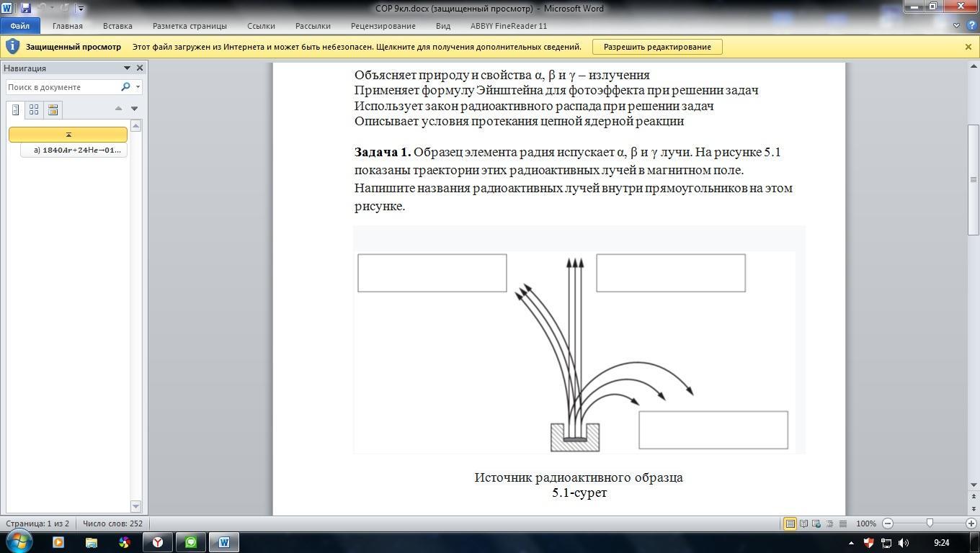The height and width of the screenshot is (553, 980).
Task: Click the zoom slider handle
Action: [x=930, y=523]
